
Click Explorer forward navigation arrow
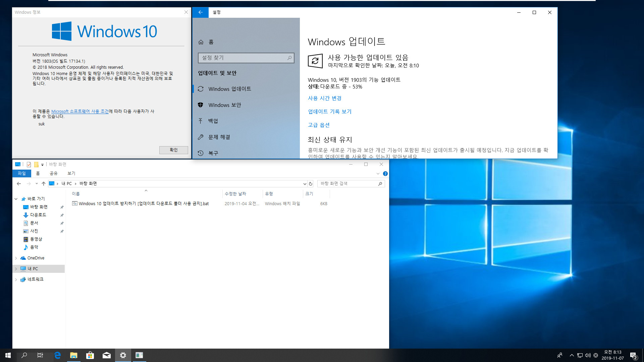tap(29, 184)
